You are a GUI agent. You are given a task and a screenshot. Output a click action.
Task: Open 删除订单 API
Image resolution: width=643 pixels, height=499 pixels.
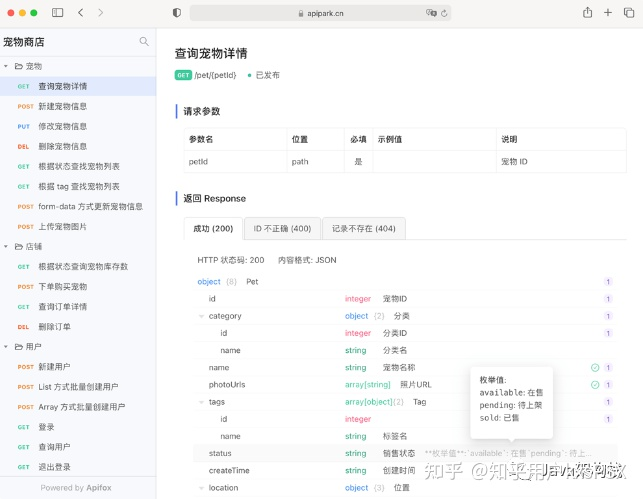tap(78, 327)
